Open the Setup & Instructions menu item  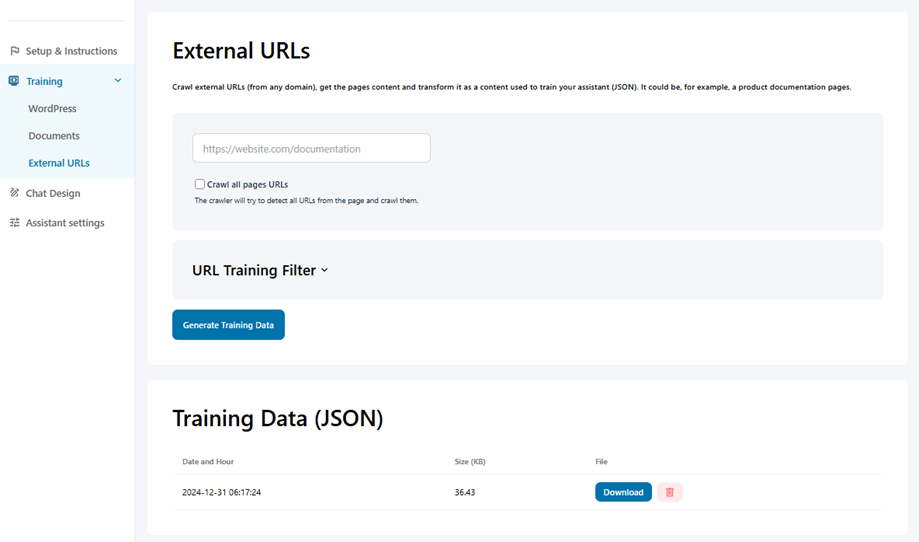(71, 51)
